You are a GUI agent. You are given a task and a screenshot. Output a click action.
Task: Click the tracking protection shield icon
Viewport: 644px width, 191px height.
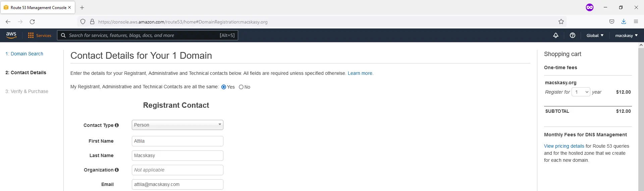click(x=83, y=22)
